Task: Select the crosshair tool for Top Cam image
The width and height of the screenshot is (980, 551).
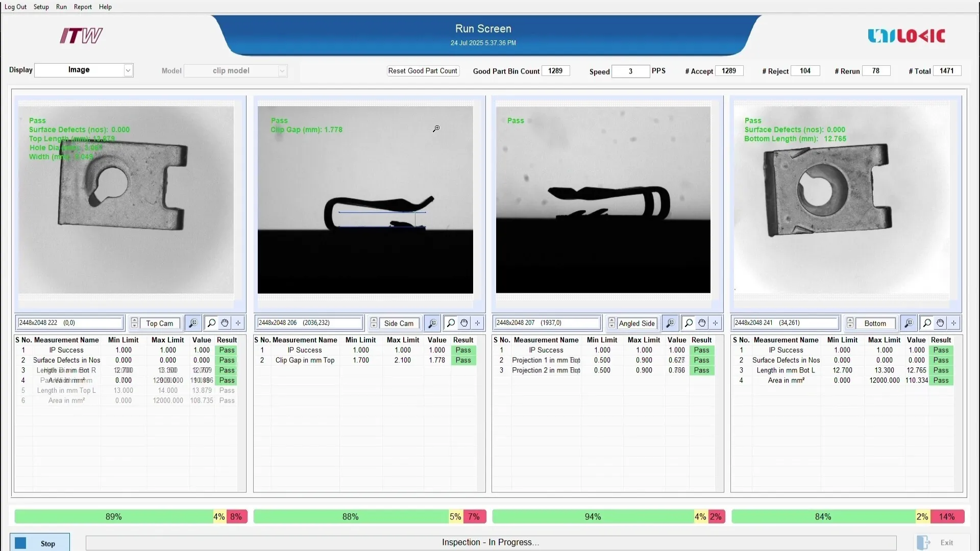Action: point(237,322)
